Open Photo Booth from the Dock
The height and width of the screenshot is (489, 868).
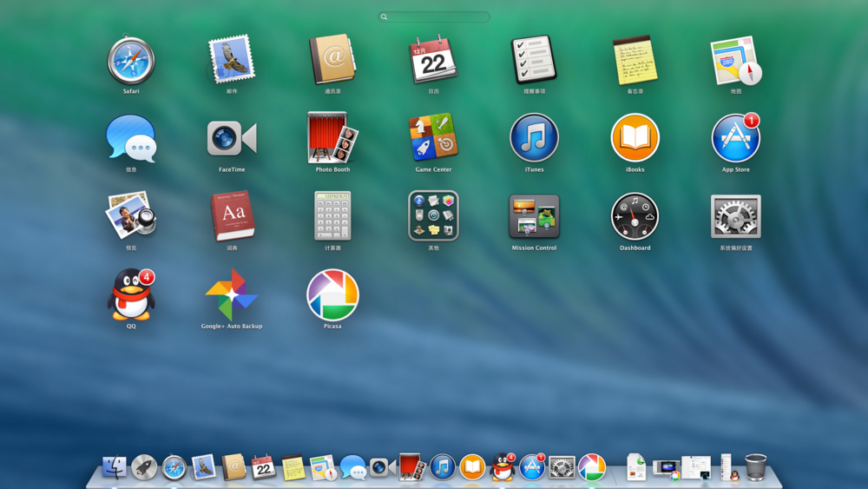pos(412,467)
